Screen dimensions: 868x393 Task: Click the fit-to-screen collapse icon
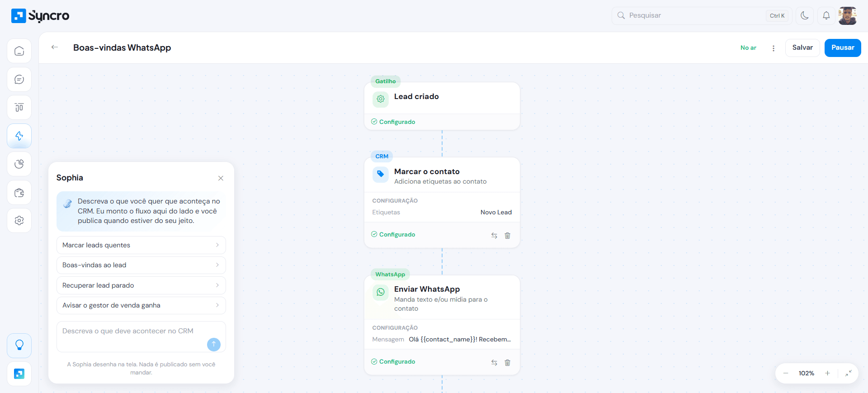tap(849, 374)
